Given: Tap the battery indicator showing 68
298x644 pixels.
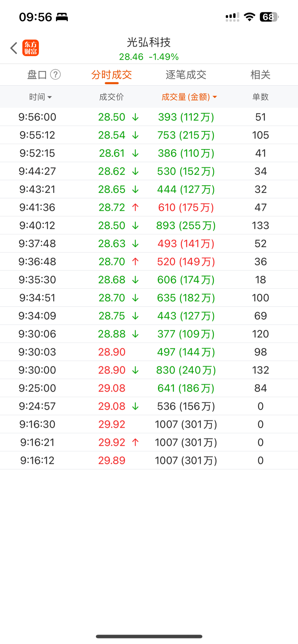Looking at the screenshot, I should 269,17.
